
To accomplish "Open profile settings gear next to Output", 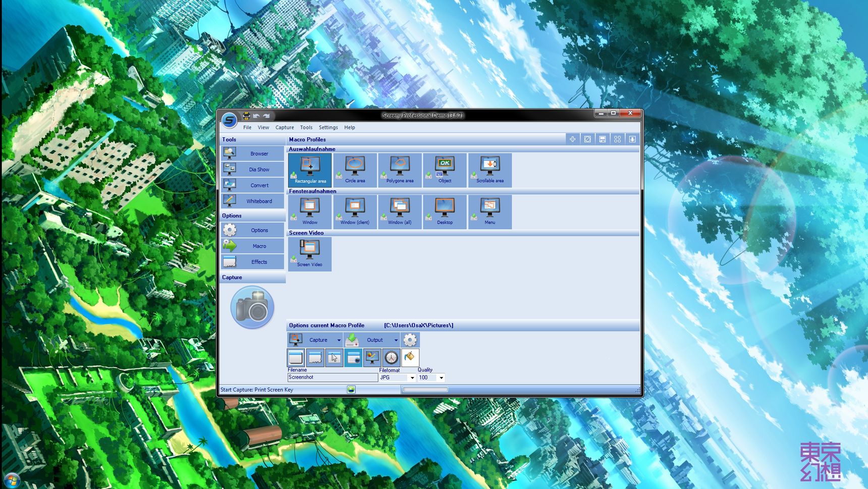I will tap(410, 340).
